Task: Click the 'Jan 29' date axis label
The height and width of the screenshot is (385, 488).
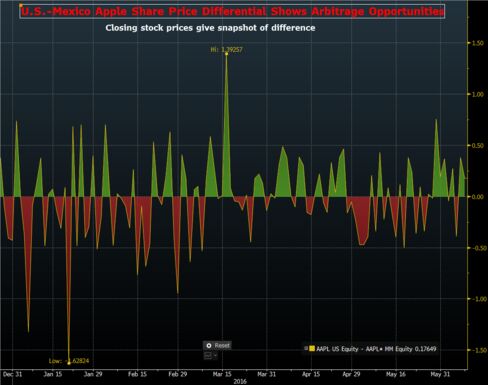Action: [x=93, y=374]
